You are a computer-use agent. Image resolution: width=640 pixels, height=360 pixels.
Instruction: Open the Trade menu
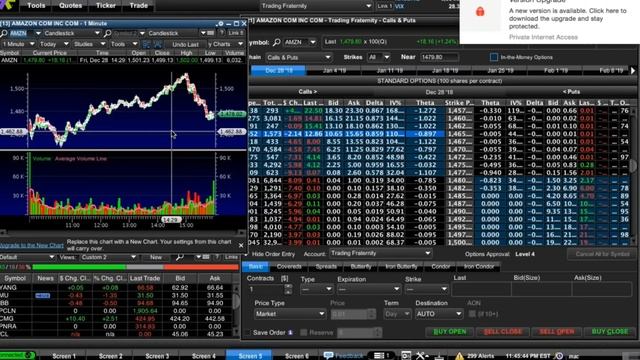pyautogui.click(x=139, y=6)
